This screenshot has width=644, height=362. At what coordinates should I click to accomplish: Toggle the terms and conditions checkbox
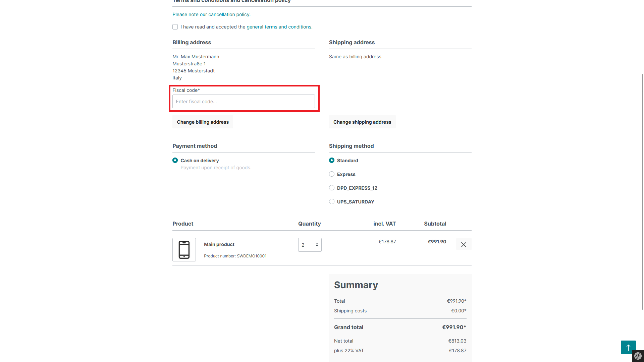click(175, 27)
